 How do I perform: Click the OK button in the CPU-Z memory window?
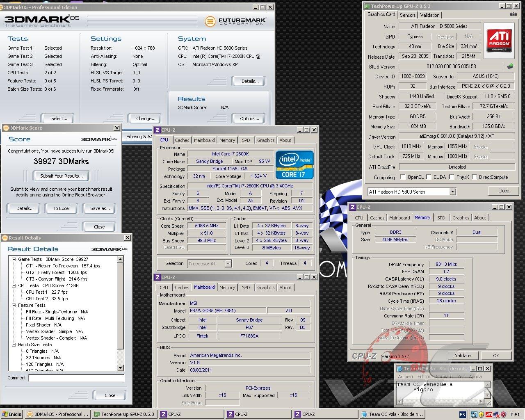[x=496, y=356]
